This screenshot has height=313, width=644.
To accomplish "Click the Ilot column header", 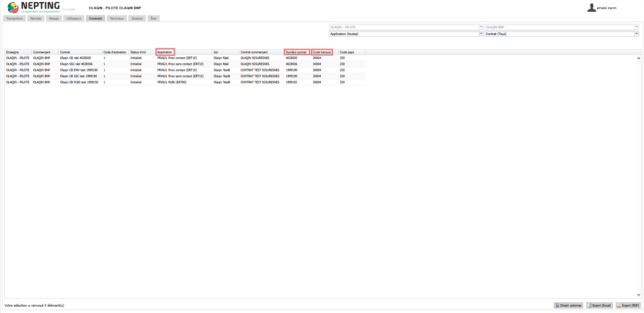I will (226, 52).
